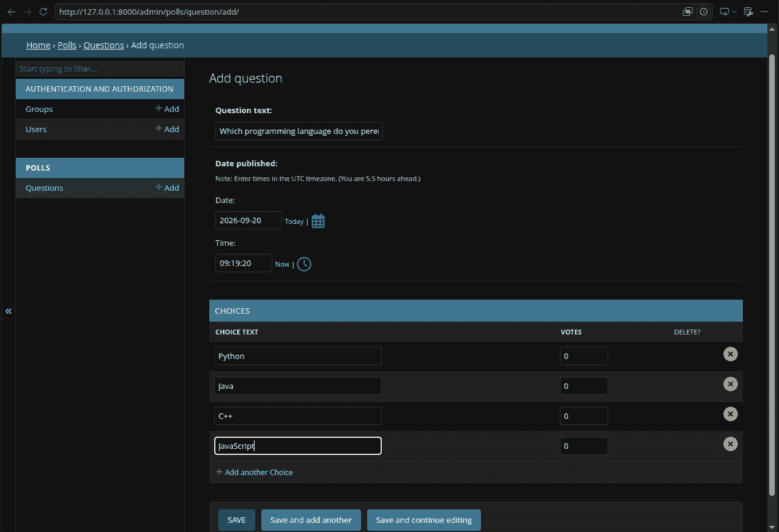
Task: Delete the Java choice row
Action: 730,384
